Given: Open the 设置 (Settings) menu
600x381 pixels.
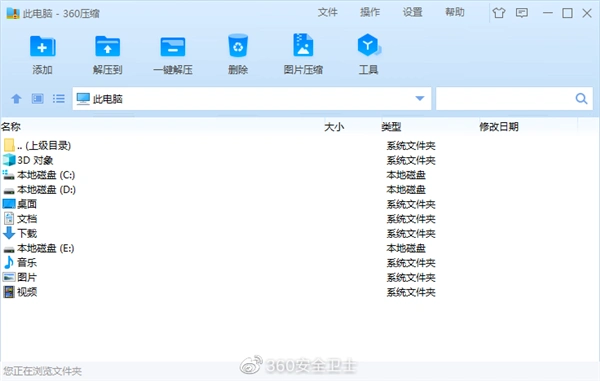Looking at the screenshot, I should [412, 12].
